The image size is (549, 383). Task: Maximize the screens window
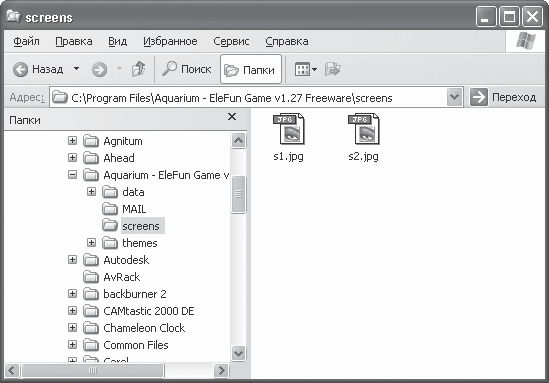(509, 16)
